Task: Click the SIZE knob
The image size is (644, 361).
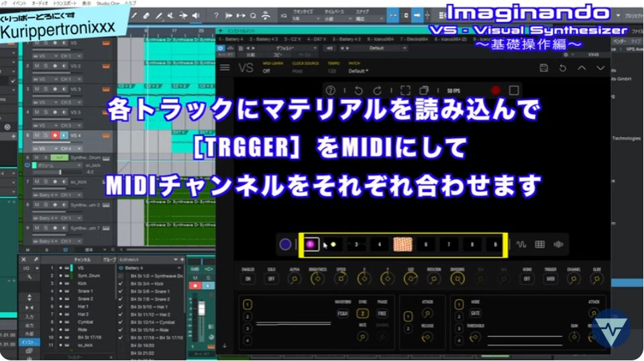Action: pos(411,279)
